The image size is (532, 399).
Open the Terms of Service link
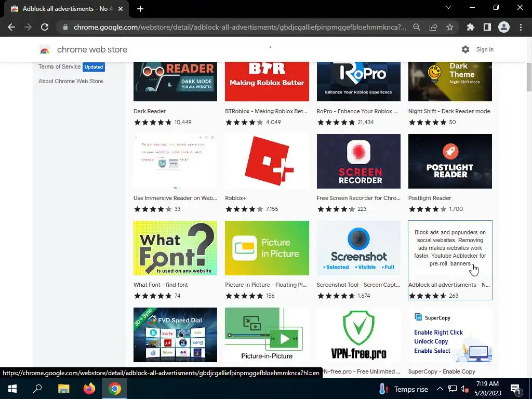(59, 66)
